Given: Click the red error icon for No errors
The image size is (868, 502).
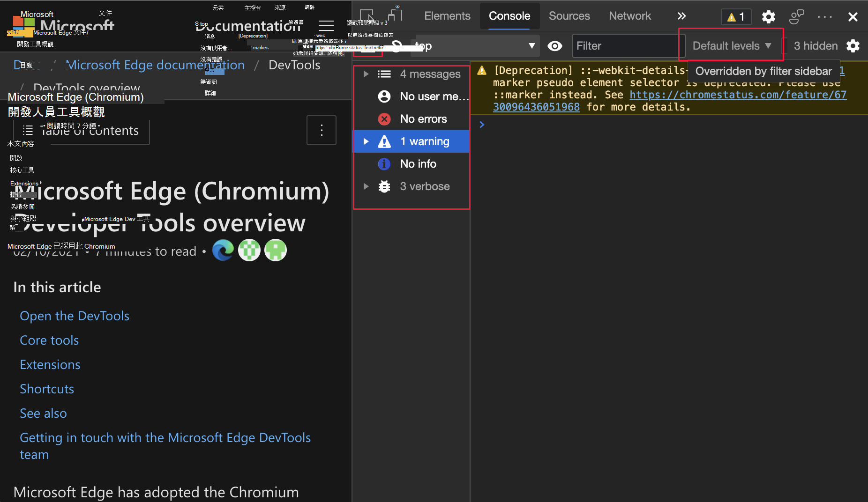Looking at the screenshot, I should pos(384,119).
